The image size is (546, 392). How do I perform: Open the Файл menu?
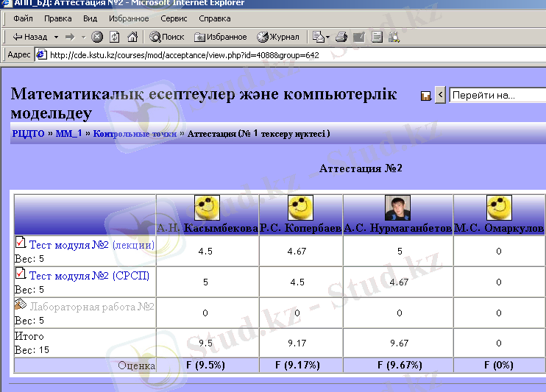[x=23, y=18]
